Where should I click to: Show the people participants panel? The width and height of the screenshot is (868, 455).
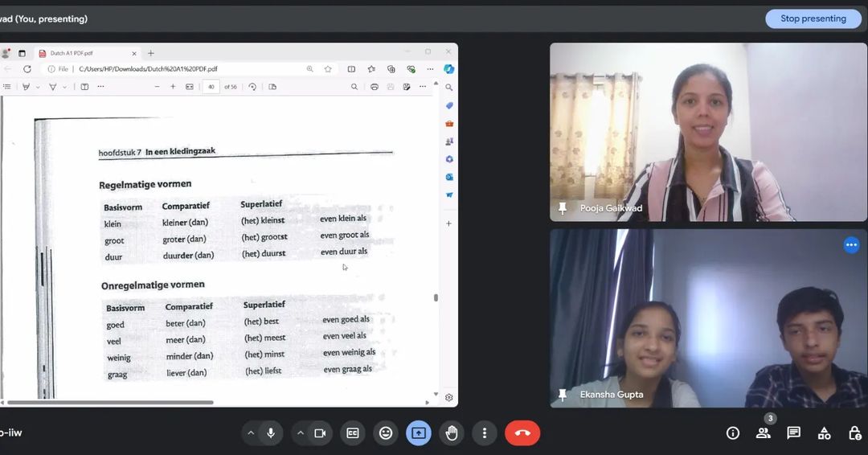[764, 432]
